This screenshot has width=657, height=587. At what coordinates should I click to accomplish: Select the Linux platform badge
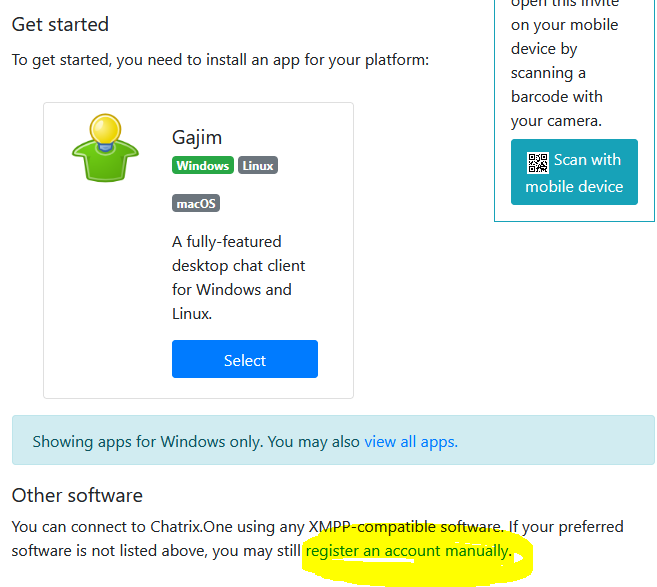click(x=257, y=166)
